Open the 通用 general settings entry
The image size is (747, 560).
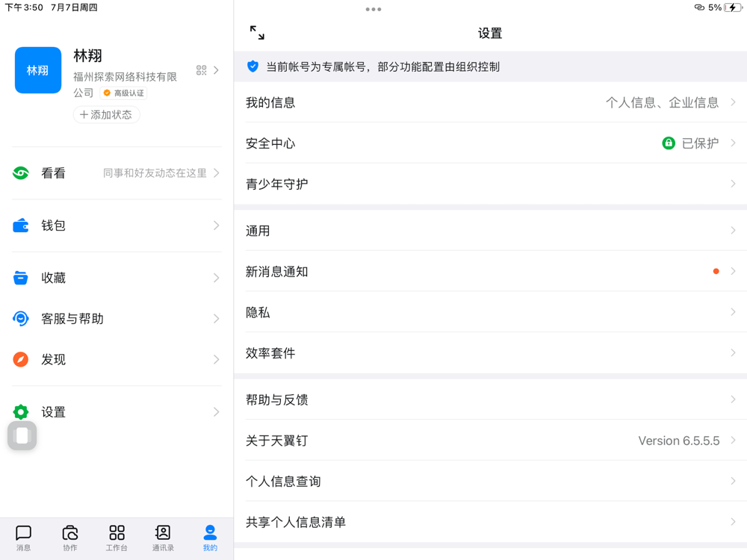tap(490, 231)
